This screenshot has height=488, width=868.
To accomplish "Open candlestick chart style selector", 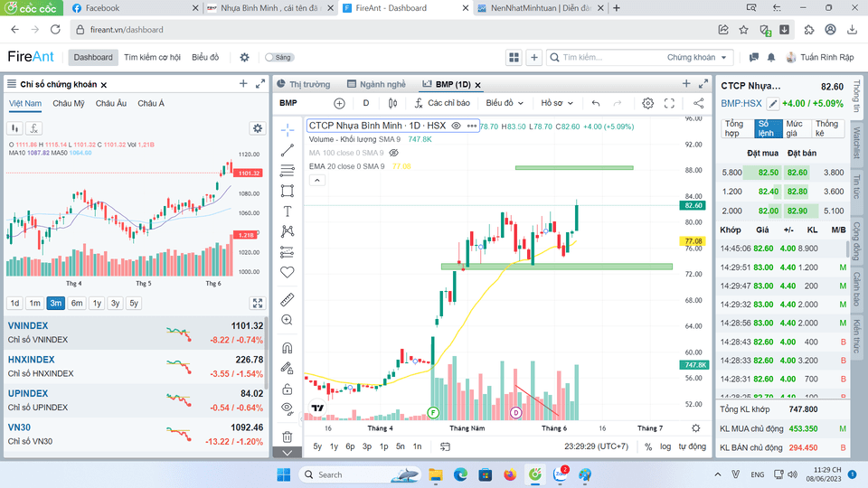I will coord(393,103).
